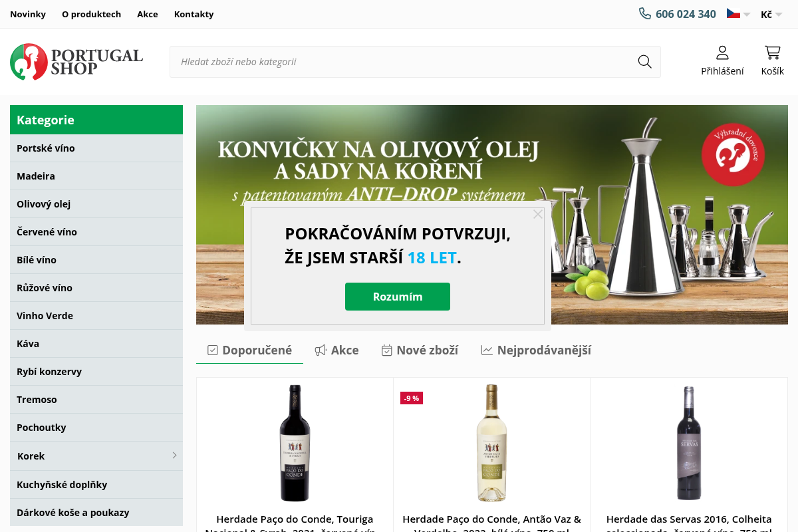Open the Rybí konzervy category
Image resolution: width=798 pixels, height=532 pixels.
click(96, 372)
